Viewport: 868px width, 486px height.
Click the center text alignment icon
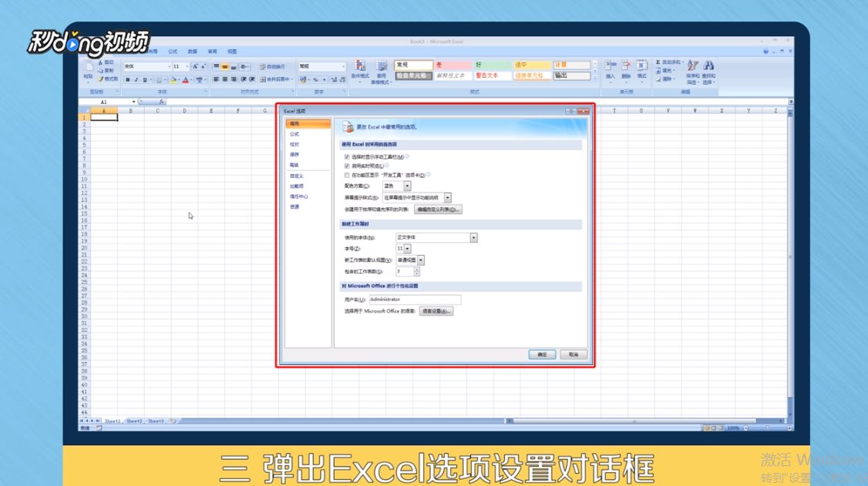pos(225,79)
